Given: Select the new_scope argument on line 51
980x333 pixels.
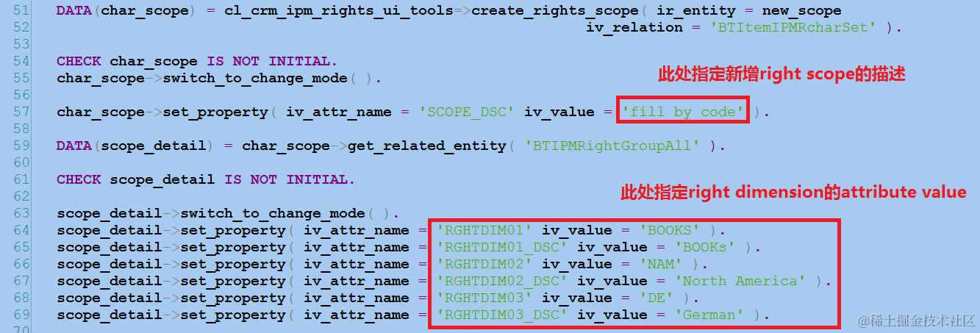Looking at the screenshot, I should tap(801, 11).
